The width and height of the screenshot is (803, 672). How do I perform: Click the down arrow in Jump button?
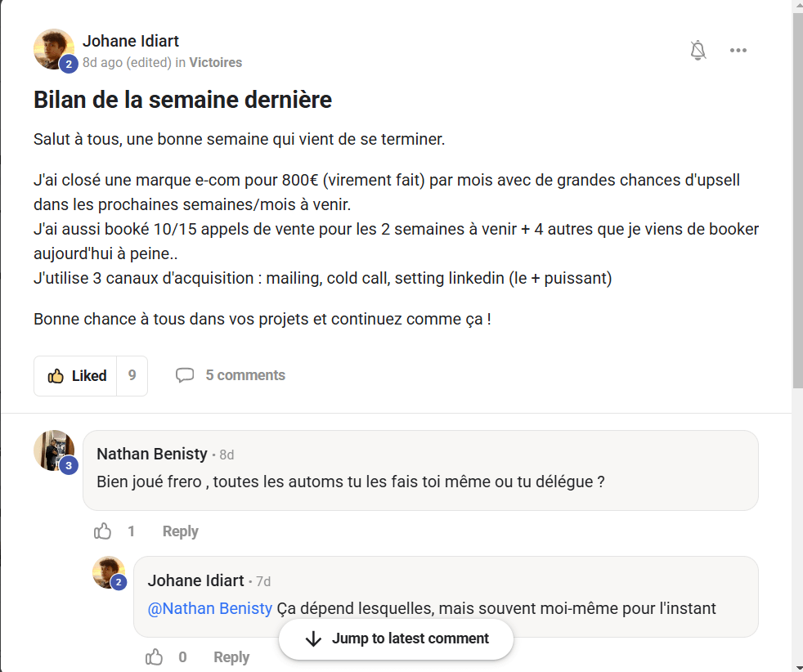(312, 639)
